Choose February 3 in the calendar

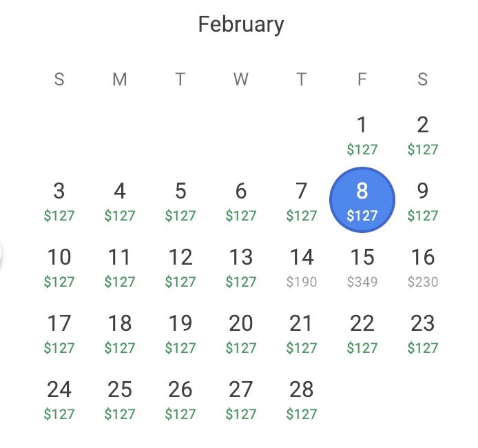[x=59, y=201]
